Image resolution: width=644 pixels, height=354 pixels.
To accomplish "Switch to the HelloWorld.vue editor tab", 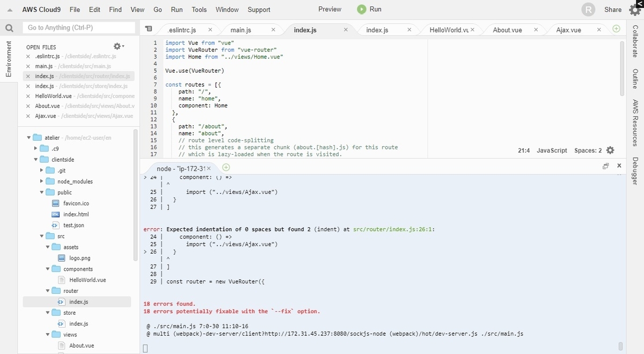I will [449, 30].
